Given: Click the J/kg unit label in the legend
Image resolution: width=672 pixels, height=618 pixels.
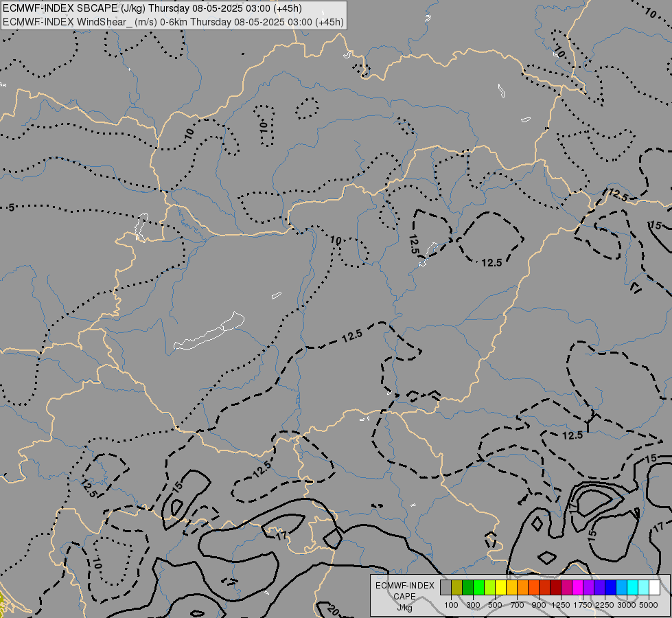Looking at the screenshot, I should pos(404,608).
